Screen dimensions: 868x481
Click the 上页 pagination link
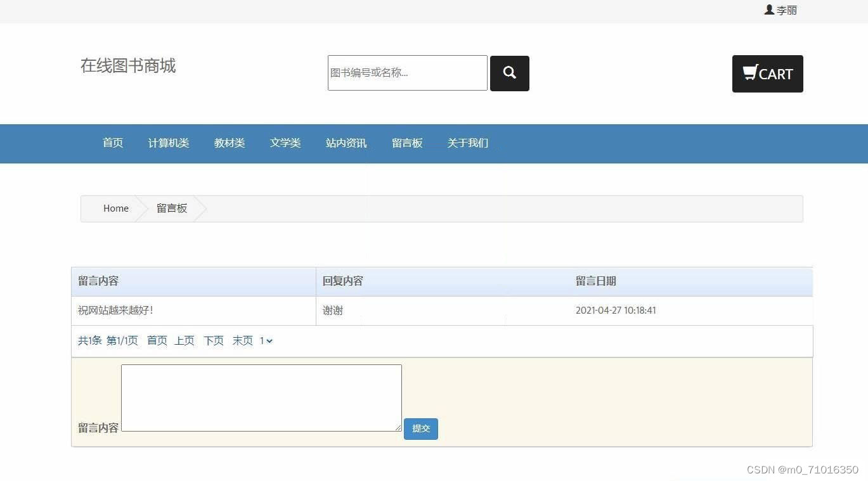[x=184, y=340]
